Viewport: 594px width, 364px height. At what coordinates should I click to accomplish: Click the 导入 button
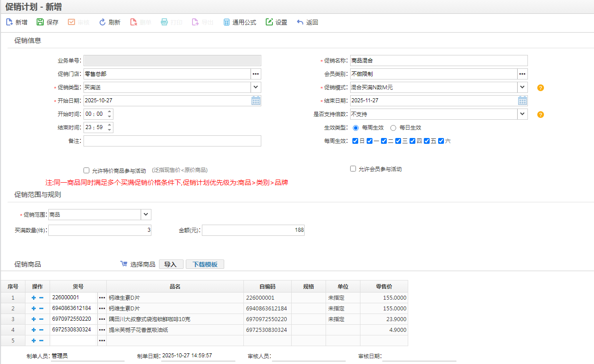click(171, 264)
